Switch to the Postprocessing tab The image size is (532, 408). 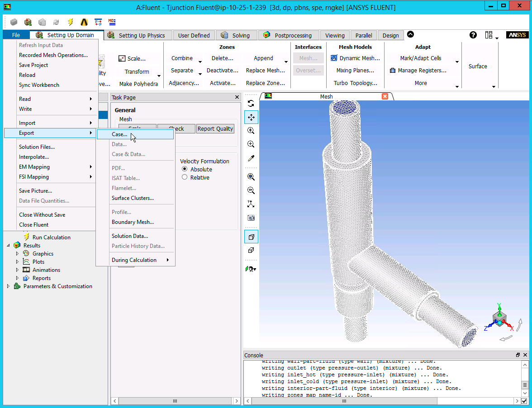point(289,35)
